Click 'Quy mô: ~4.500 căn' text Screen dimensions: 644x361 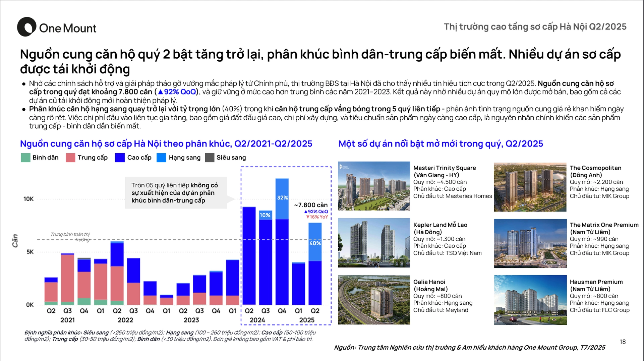click(x=440, y=182)
